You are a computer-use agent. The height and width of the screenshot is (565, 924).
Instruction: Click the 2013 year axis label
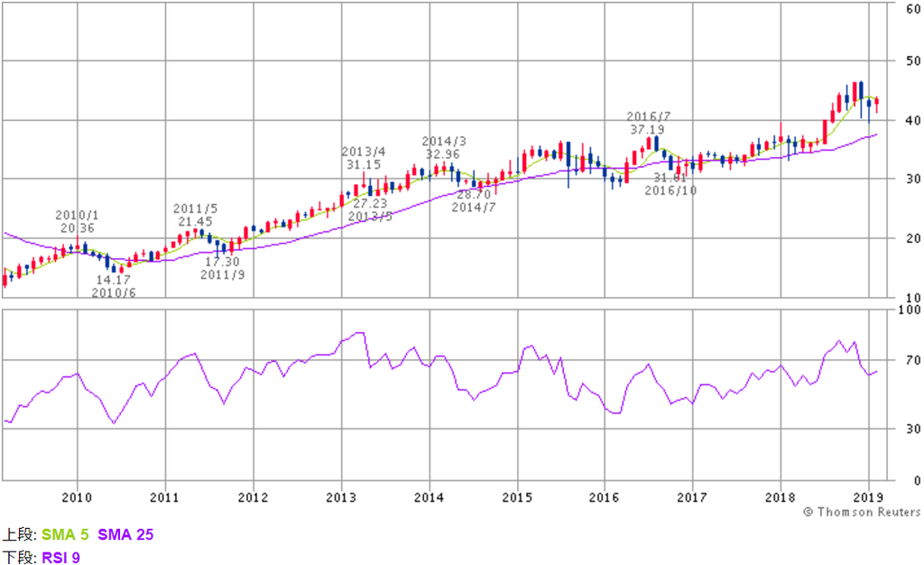[x=341, y=498]
